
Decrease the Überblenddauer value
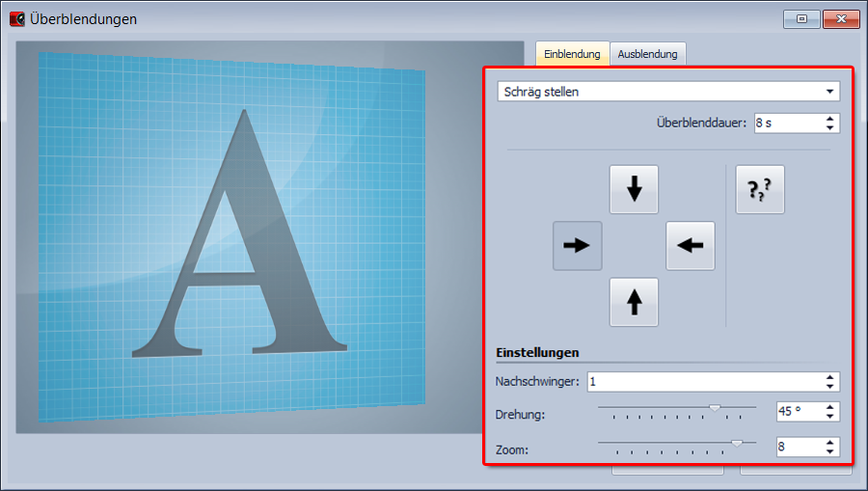(x=830, y=127)
